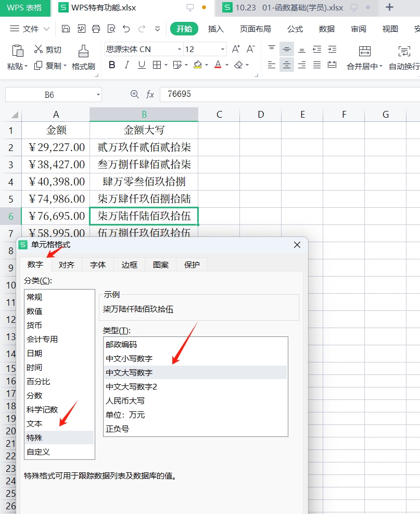The width and height of the screenshot is (420, 514).
Task: Click the Print icon
Action: pos(96,29)
